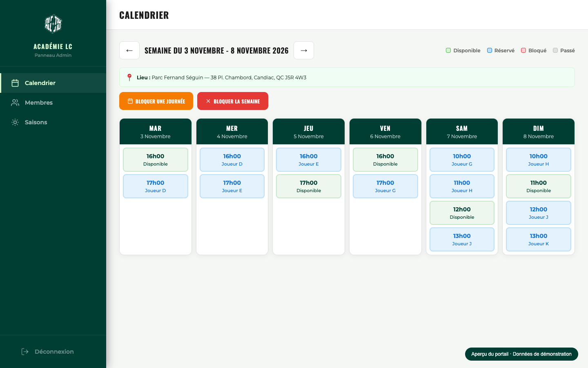Viewport: 588px width, 368px height.
Task: Click the calendar icon in Bloquer une journée
Action: click(130, 101)
